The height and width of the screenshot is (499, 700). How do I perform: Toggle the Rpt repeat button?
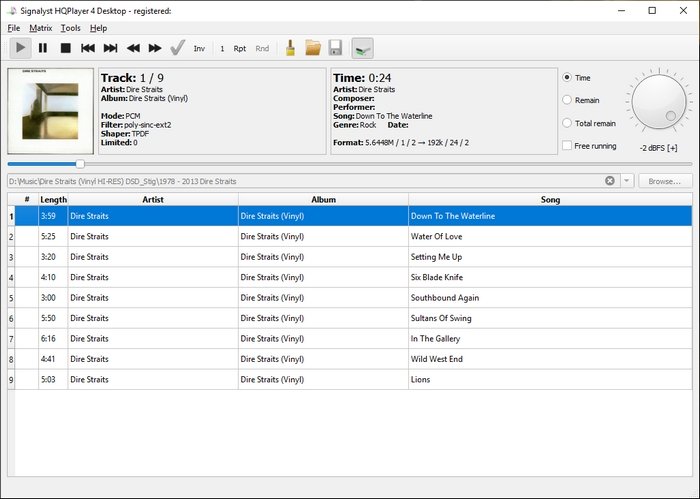click(240, 48)
